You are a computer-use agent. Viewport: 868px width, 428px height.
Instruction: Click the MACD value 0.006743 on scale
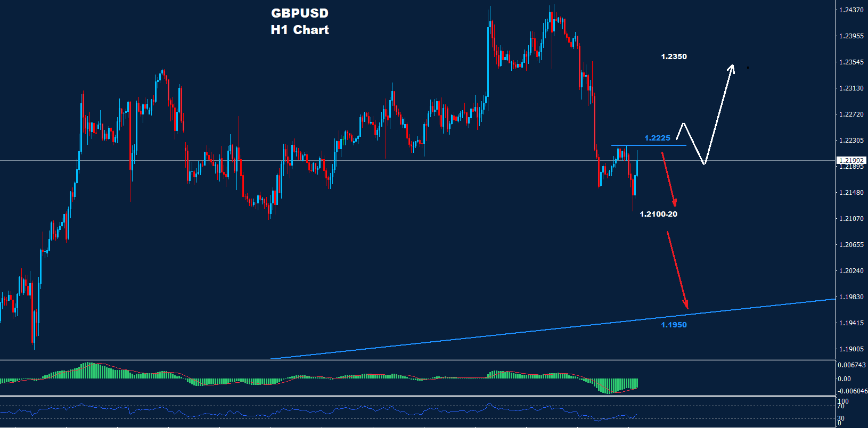point(851,365)
